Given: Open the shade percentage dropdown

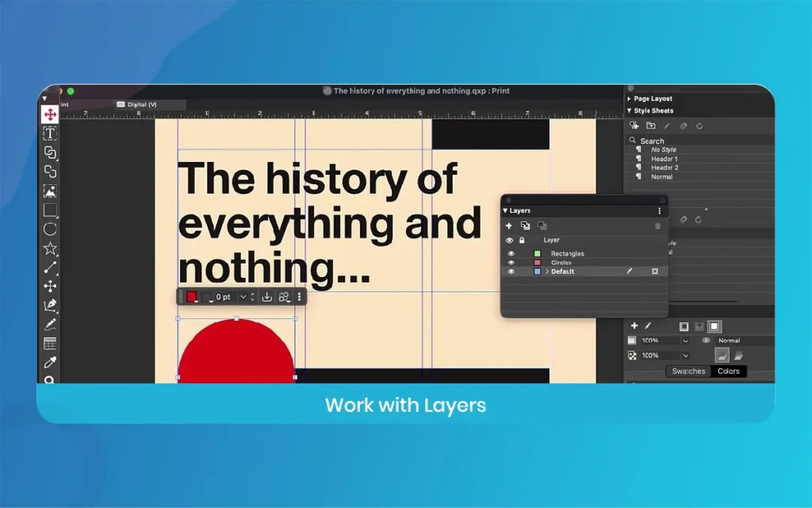Looking at the screenshot, I should [x=685, y=341].
